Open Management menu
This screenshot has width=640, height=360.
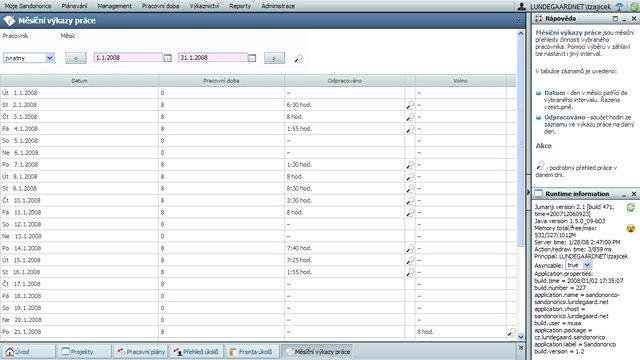click(x=115, y=6)
